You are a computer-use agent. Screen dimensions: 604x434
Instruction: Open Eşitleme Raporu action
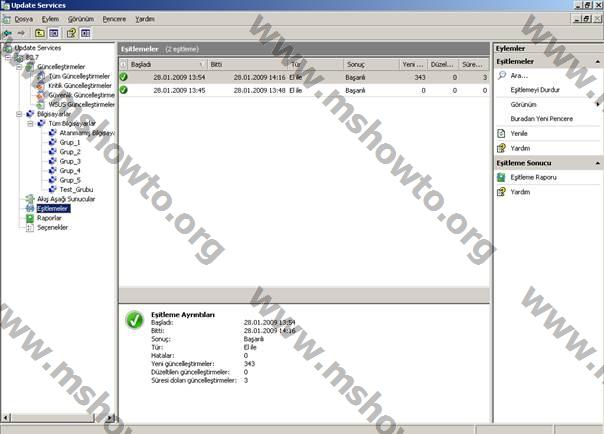click(534, 177)
